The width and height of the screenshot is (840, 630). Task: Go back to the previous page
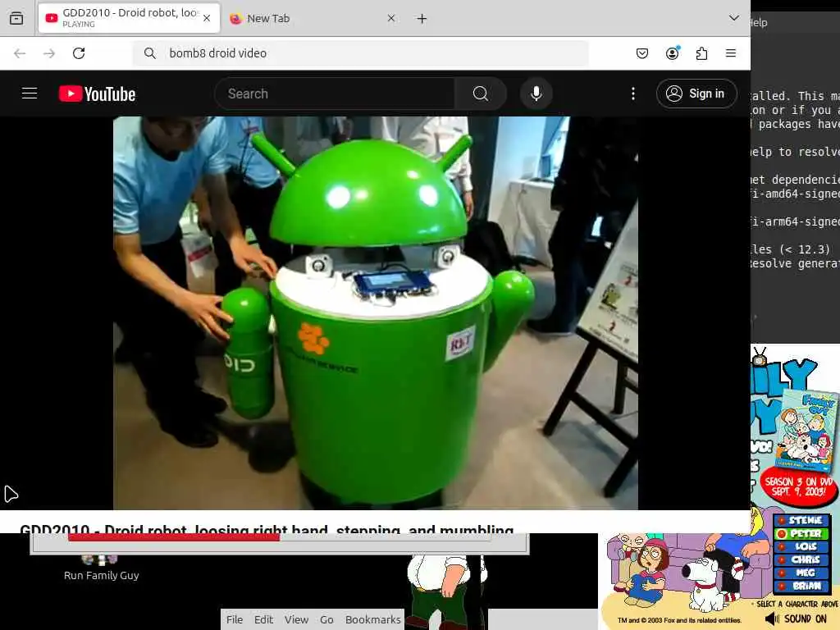coord(20,53)
